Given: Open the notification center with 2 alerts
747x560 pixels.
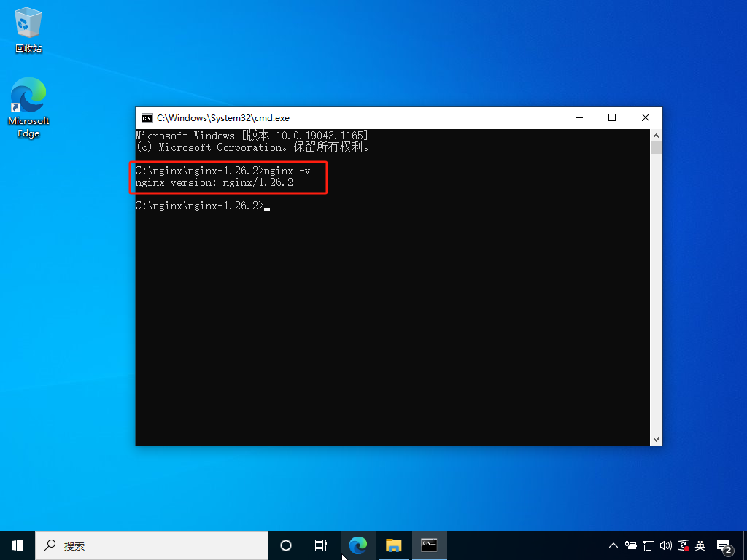Looking at the screenshot, I should pos(724,547).
